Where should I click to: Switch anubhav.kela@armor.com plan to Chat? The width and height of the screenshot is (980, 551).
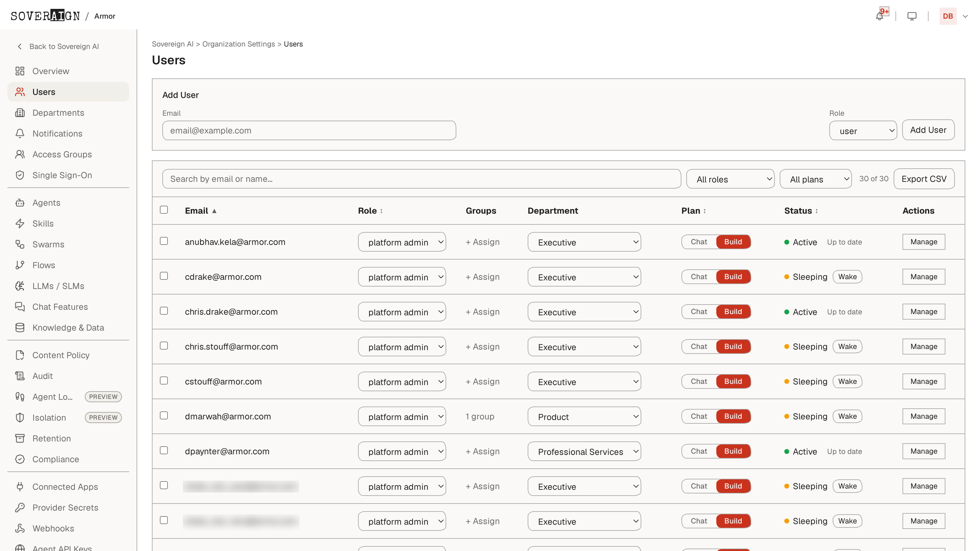click(699, 242)
